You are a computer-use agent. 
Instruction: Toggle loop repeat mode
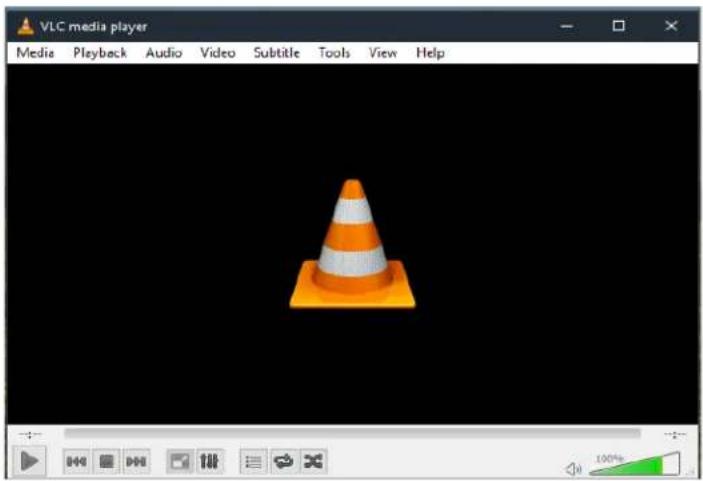(283, 461)
